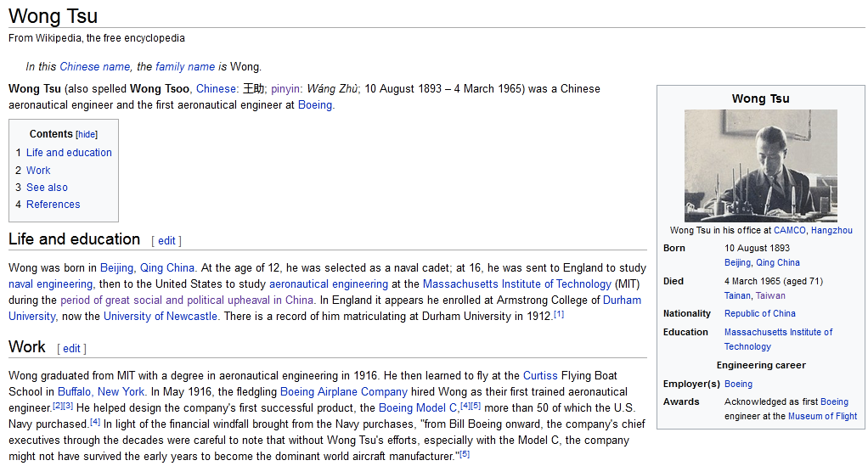
Task: Click final footnote [5] after quote
Action: click(465, 454)
